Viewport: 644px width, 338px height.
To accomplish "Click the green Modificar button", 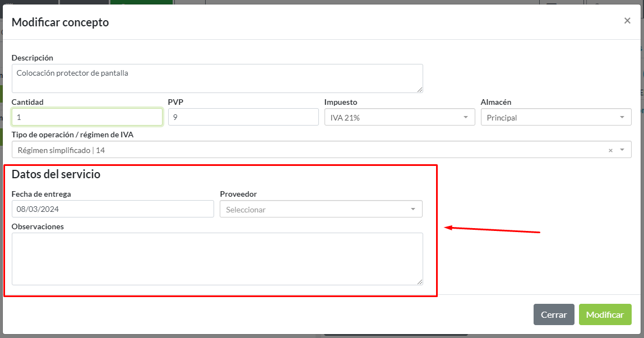I will [x=605, y=314].
